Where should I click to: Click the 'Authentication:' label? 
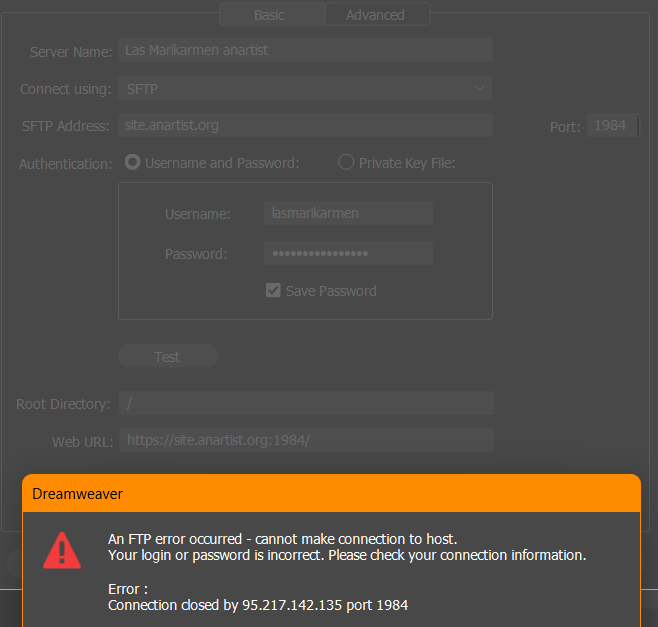click(66, 163)
